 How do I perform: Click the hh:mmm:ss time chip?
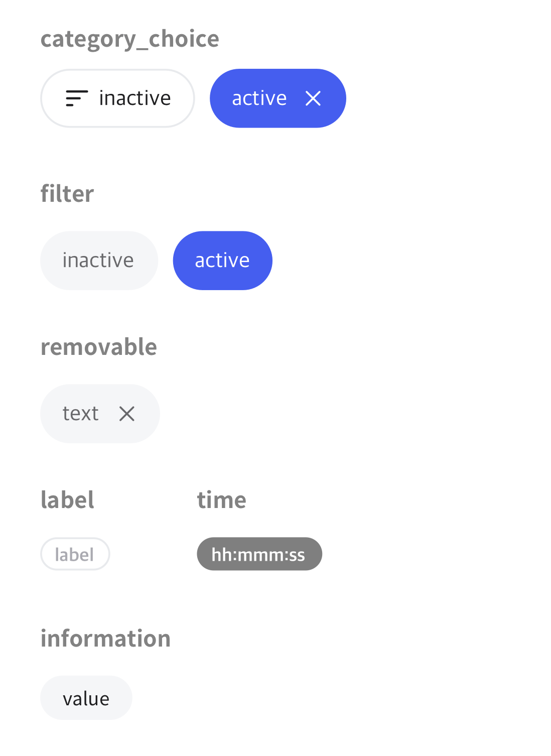tap(259, 554)
